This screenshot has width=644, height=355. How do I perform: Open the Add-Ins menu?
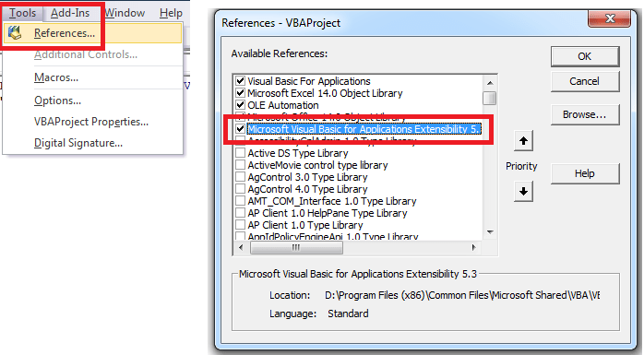coord(70,13)
